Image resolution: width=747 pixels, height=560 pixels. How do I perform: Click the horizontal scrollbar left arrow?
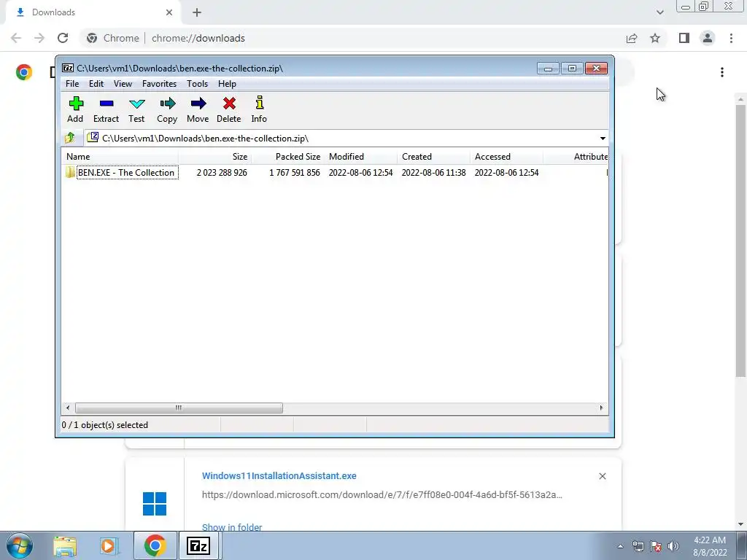(x=68, y=408)
